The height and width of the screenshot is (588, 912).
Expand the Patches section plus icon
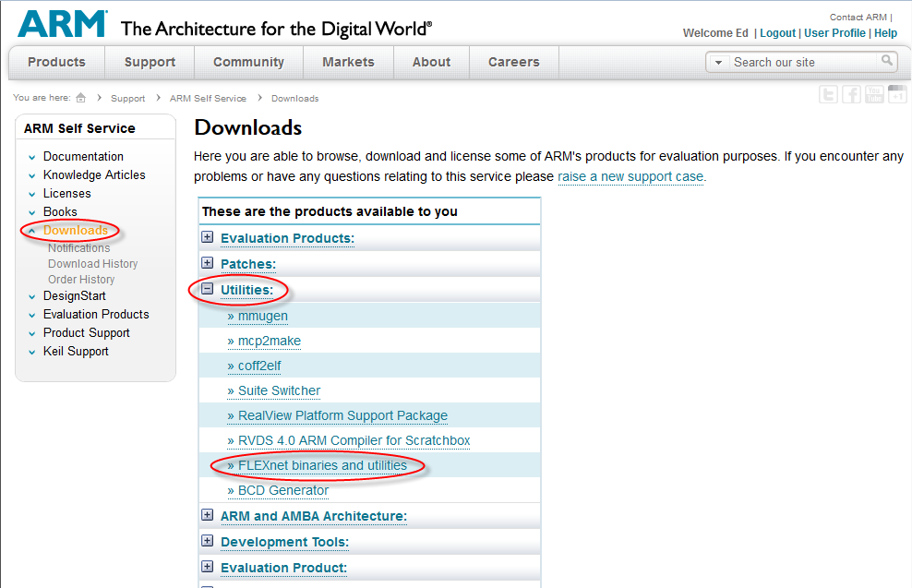pyautogui.click(x=208, y=263)
